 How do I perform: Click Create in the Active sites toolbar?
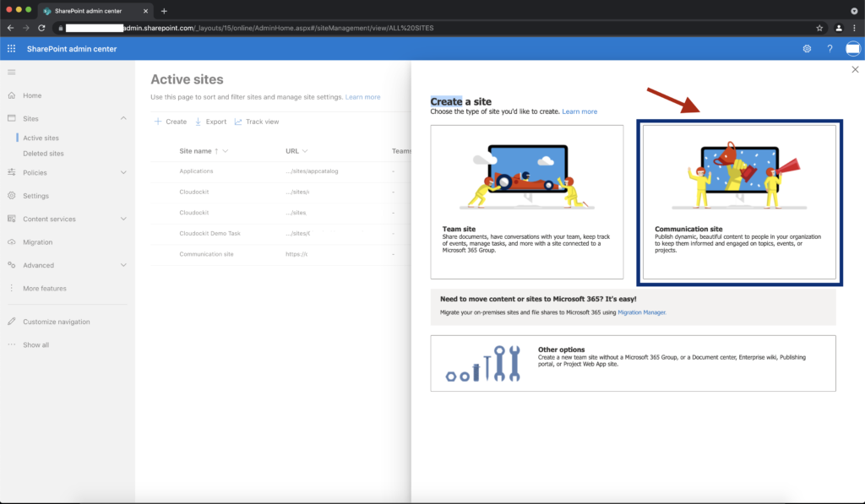[171, 122]
